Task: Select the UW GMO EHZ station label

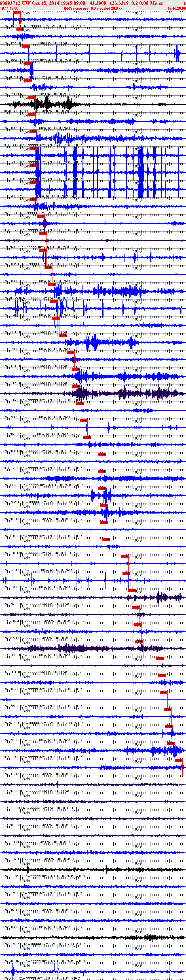Action: coord(43,910)
